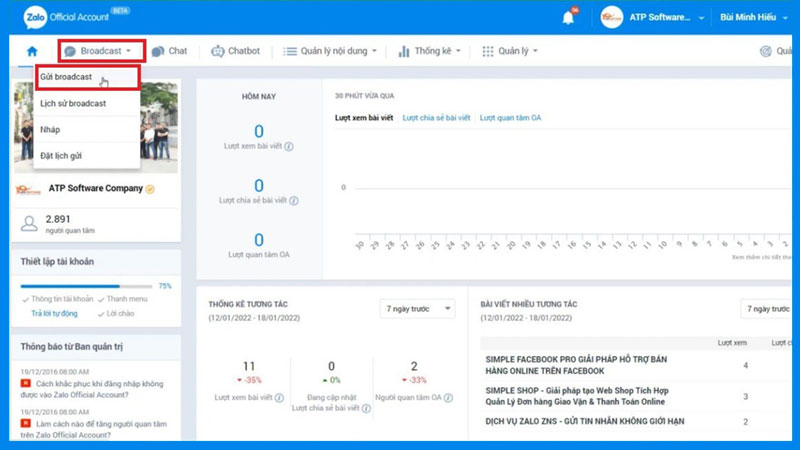The height and width of the screenshot is (450, 800).
Task: Click info icon beside Lượt xem bài viết
Action: [x=289, y=146]
